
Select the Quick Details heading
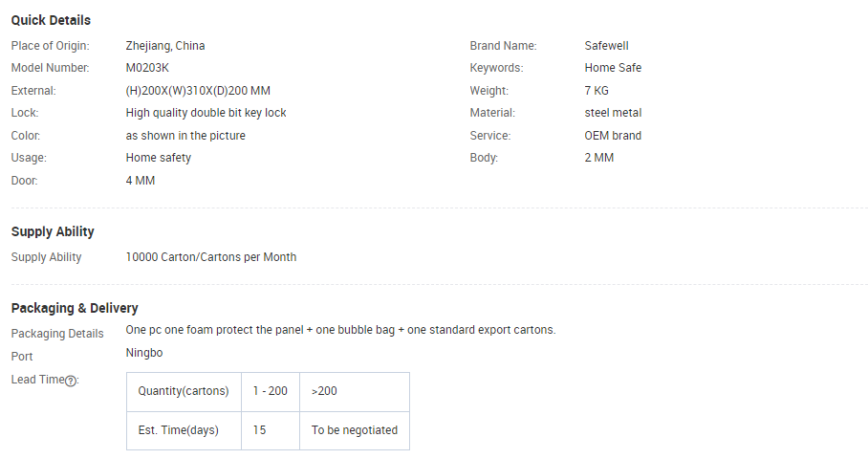51,20
